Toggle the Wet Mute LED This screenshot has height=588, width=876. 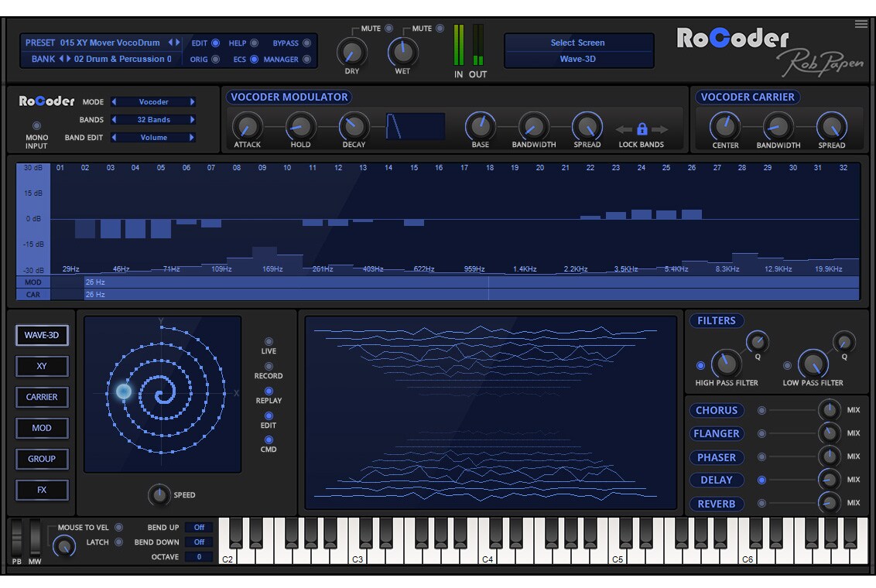(x=440, y=29)
